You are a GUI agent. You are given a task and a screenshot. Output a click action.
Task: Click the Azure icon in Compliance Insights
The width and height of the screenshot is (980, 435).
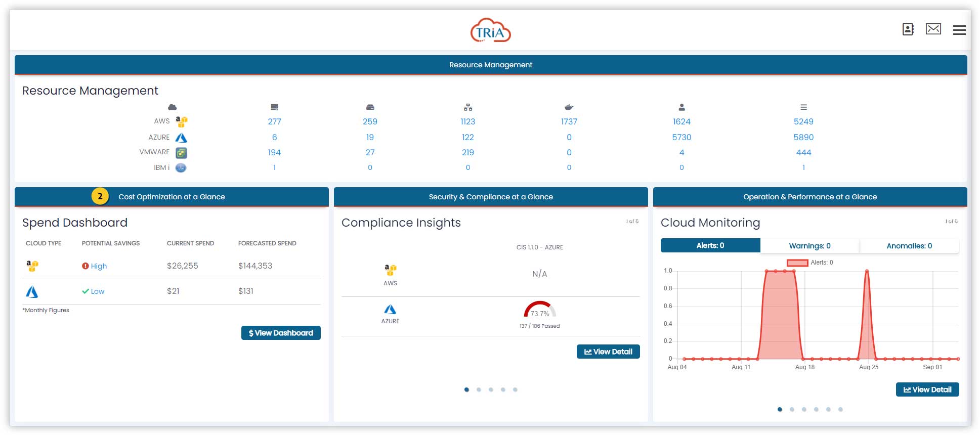[390, 309]
